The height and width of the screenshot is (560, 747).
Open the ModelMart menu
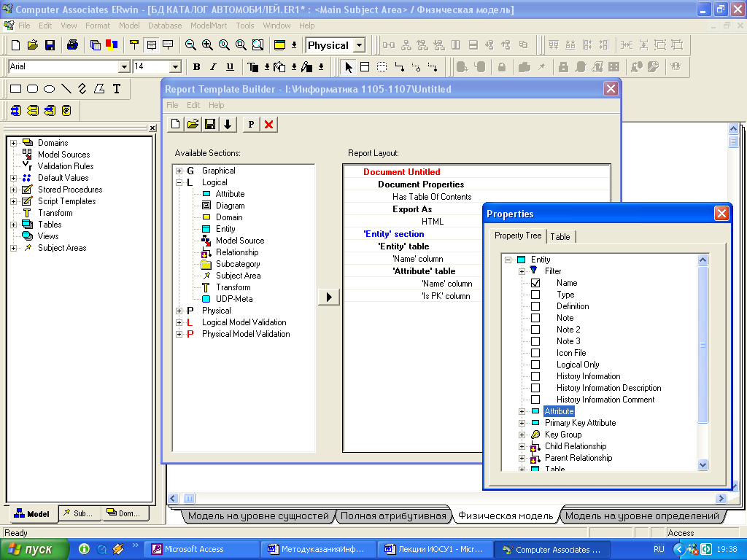209,26
